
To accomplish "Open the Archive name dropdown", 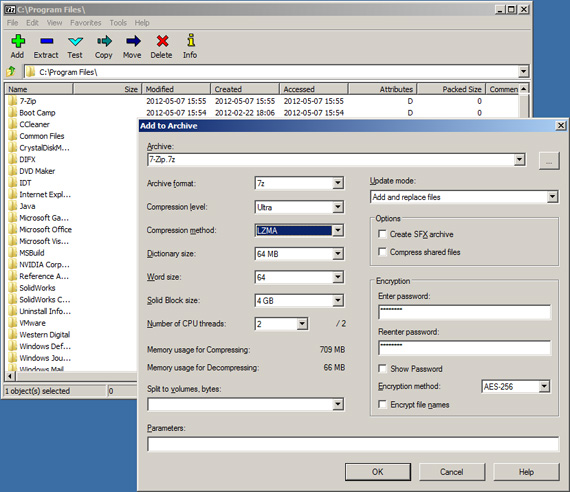I will pos(519,159).
